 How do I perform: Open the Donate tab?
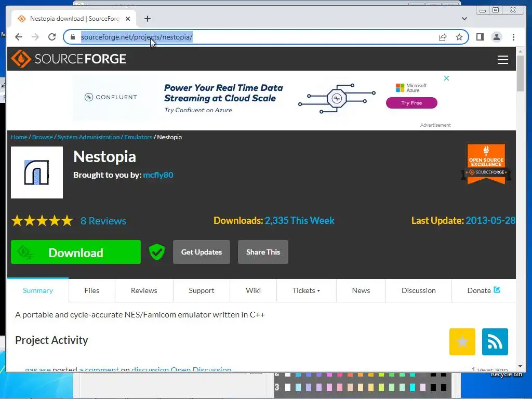(484, 290)
